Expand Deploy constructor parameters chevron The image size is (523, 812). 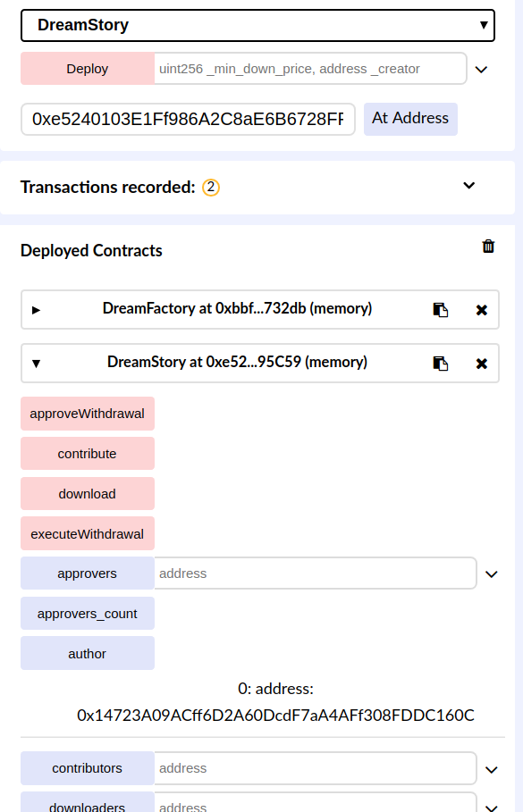tap(481, 70)
